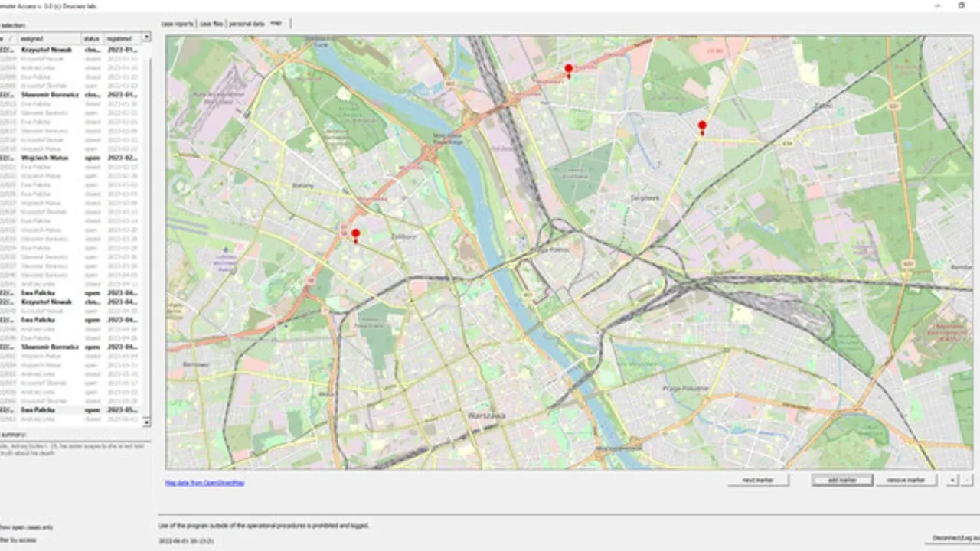980x551 pixels.
Task: Open the personal data tab
Action: pyautogui.click(x=246, y=24)
